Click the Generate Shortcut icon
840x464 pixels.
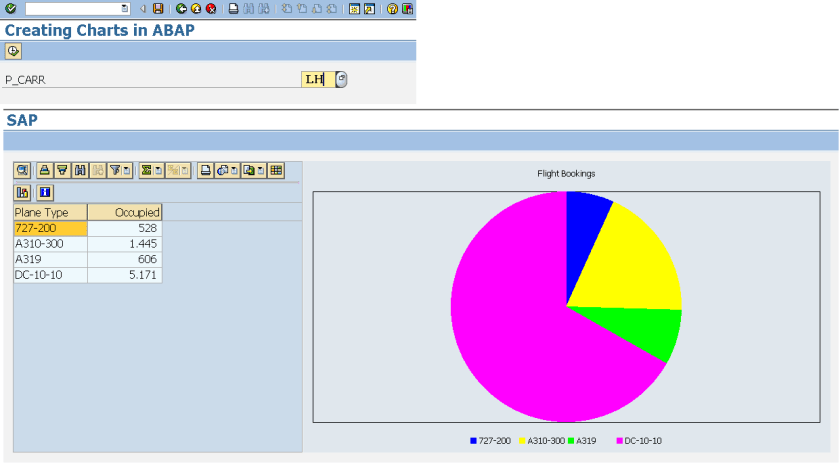click(x=370, y=9)
